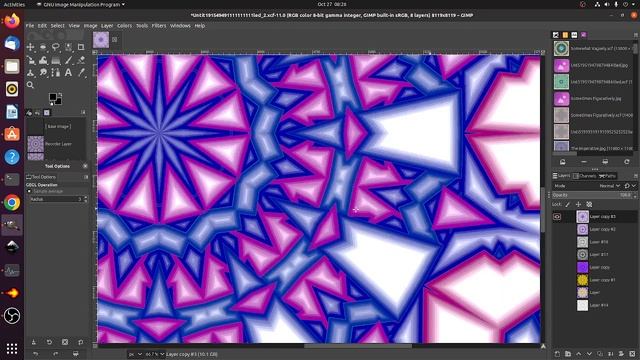Click the Radius input field
640x360 pixels.
pyautogui.click(x=56, y=199)
